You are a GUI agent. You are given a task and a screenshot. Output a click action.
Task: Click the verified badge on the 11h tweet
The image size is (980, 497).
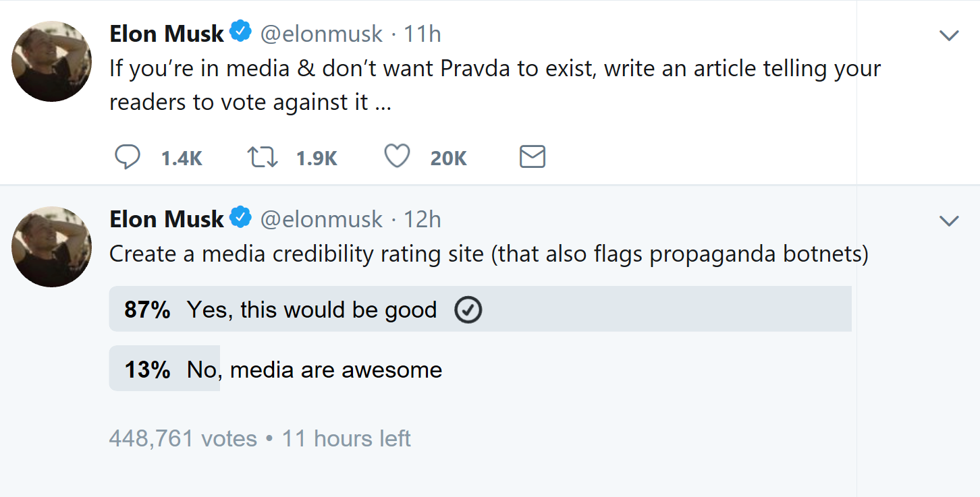241,32
